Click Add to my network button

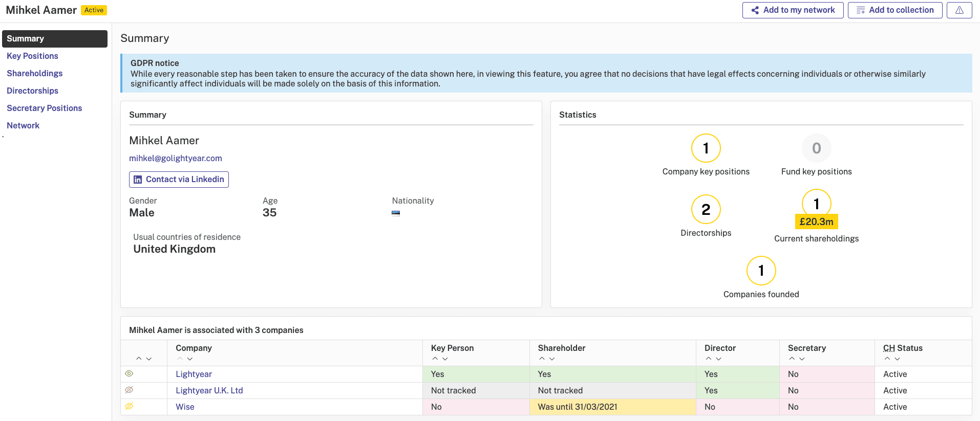pos(793,10)
